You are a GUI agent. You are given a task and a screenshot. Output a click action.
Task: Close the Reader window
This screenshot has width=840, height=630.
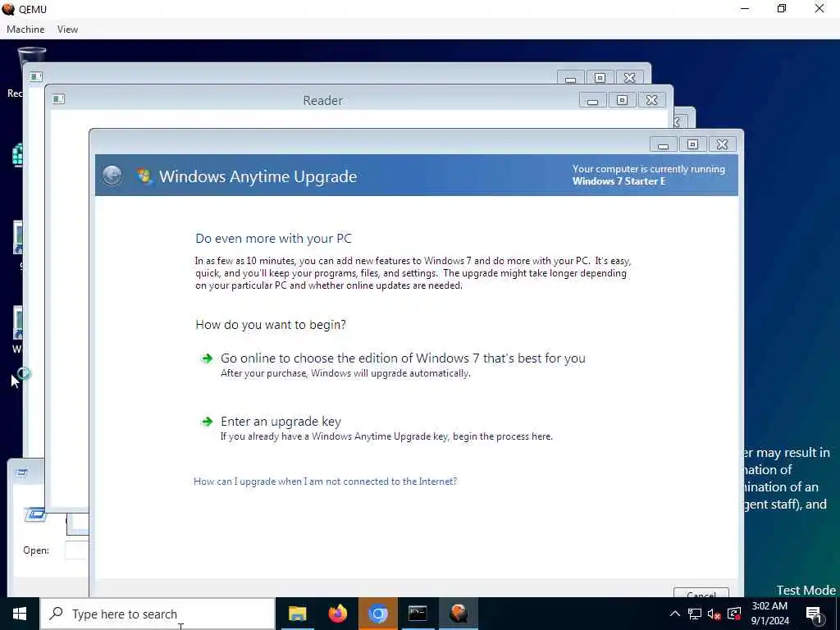(x=651, y=100)
